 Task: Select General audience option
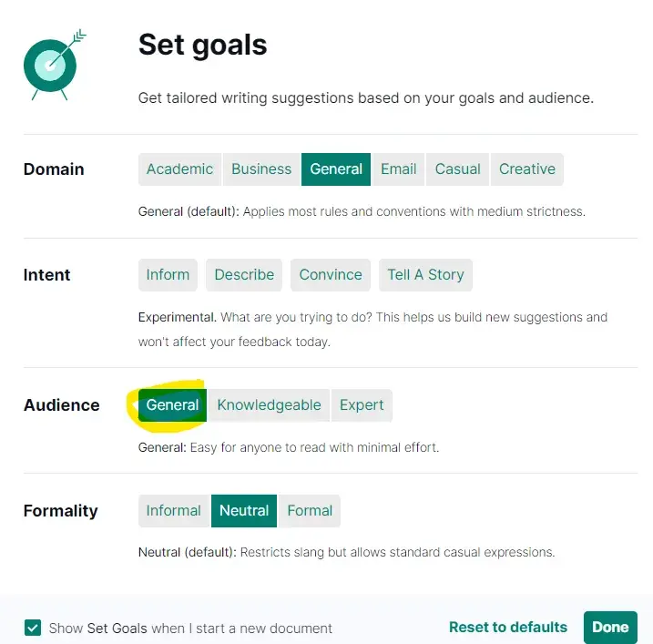[172, 405]
